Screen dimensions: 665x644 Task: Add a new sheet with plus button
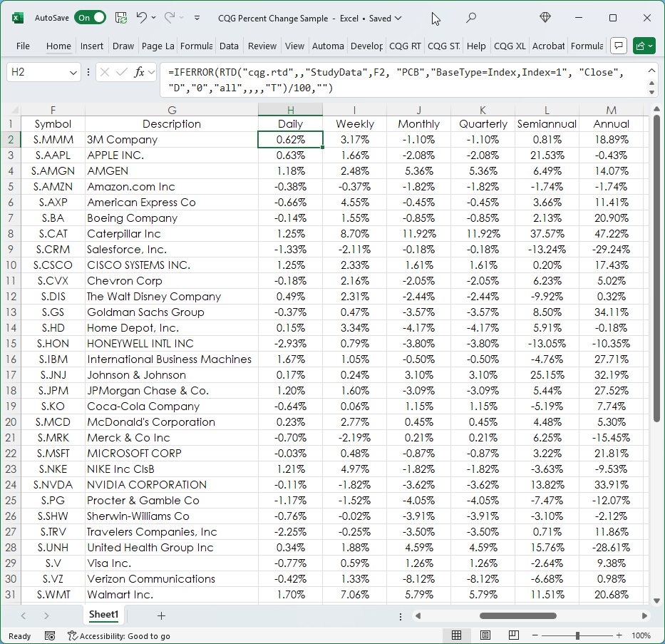(161, 615)
